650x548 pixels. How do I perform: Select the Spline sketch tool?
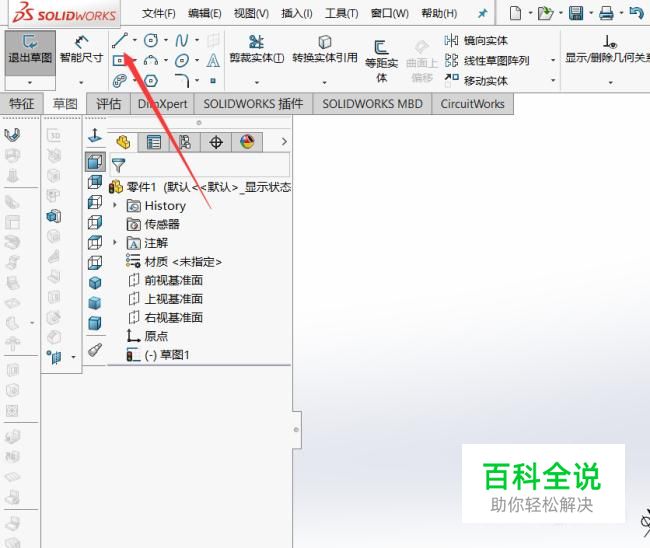click(182, 40)
